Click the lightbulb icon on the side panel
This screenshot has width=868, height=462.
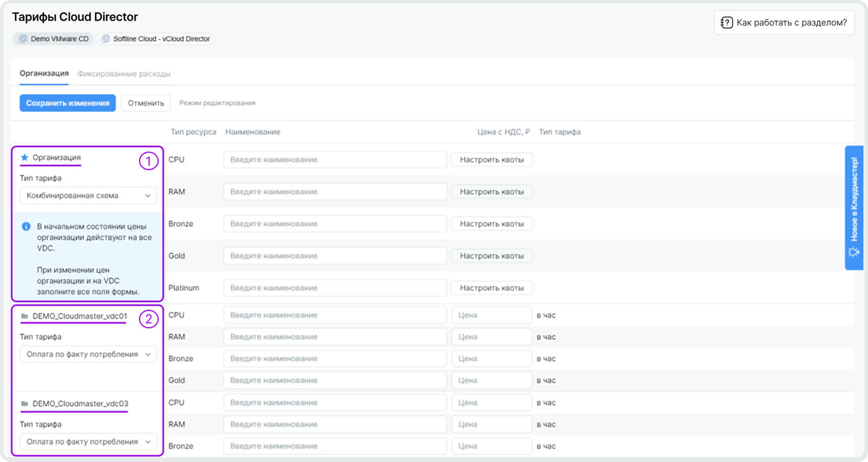tap(854, 252)
